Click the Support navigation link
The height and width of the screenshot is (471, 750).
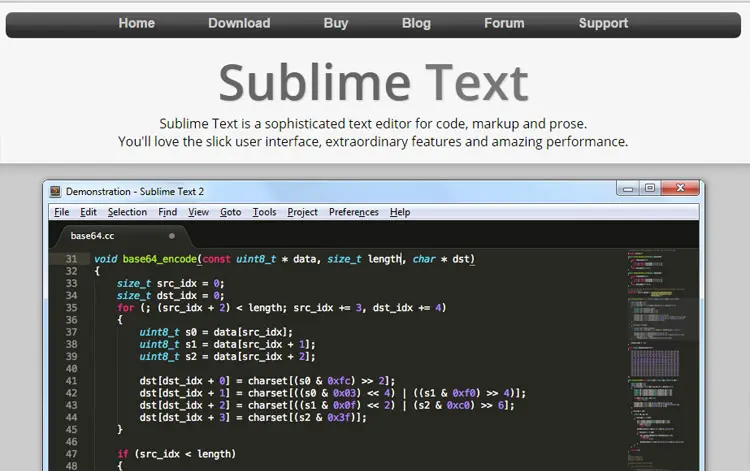click(x=603, y=23)
